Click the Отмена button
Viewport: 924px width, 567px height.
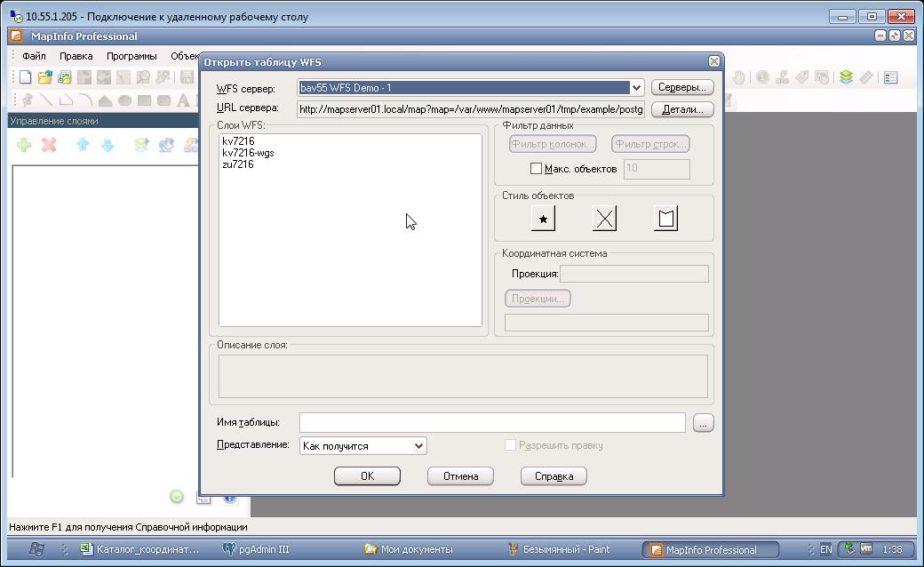pos(460,476)
